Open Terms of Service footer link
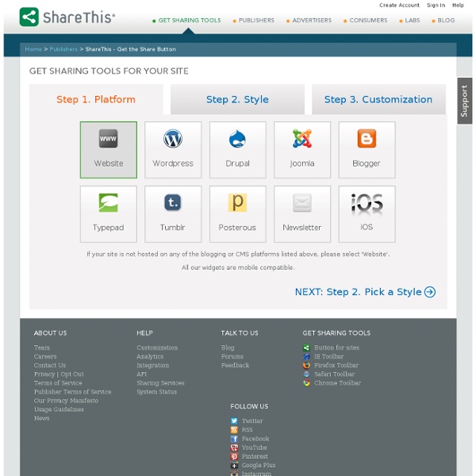This screenshot has height=476, width=476. coord(58,383)
